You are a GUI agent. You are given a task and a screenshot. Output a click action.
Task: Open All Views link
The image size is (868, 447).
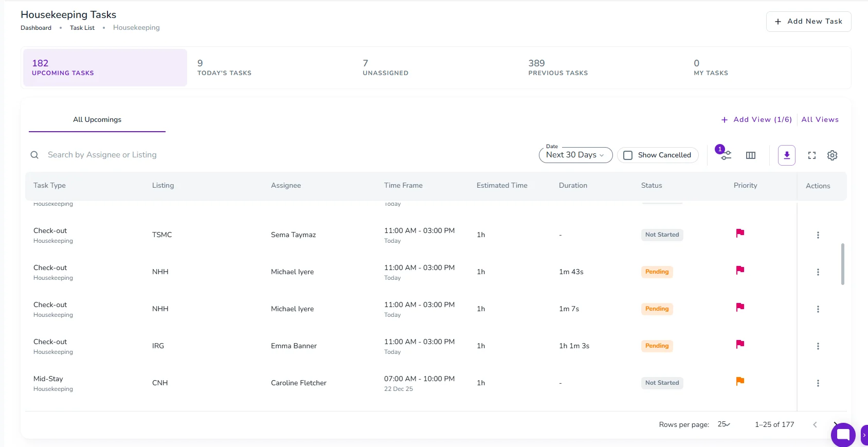coord(820,119)
